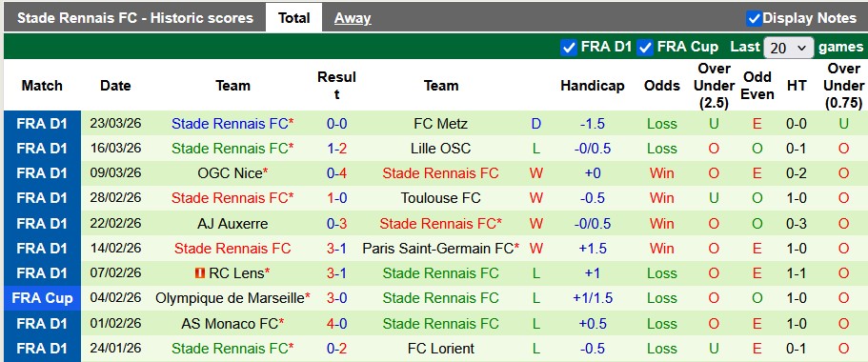The height and width of the screenshot is (362, 868).
Task: Uncheck the FRA Cup filter checkbox
Action: [x=645, y=48]
